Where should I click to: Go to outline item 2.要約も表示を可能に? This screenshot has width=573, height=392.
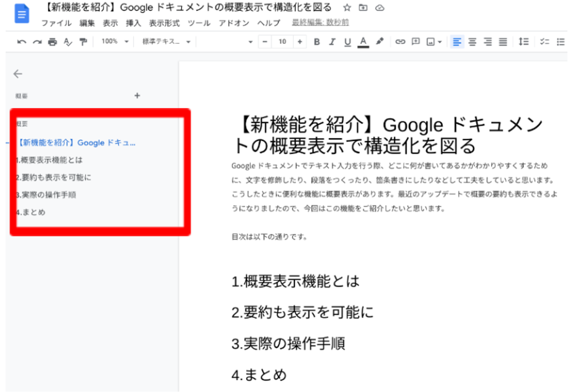(x=54, y=177)
